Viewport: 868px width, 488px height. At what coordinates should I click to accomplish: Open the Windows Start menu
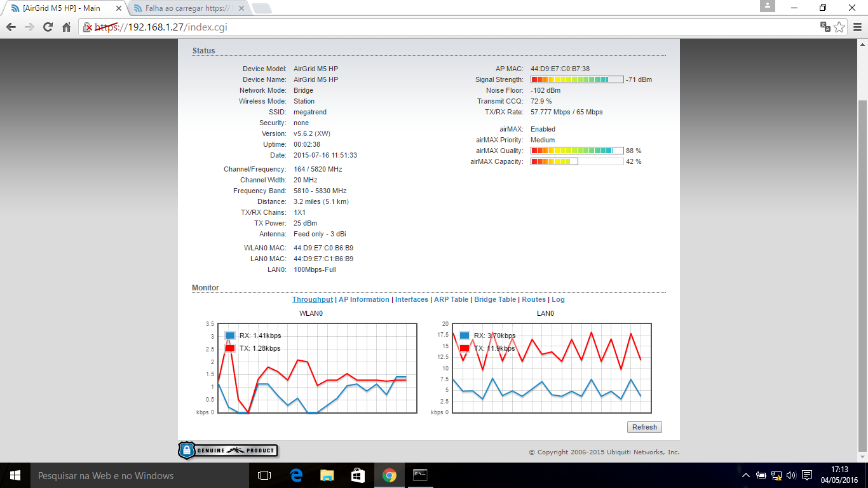[x=15, y=475]
